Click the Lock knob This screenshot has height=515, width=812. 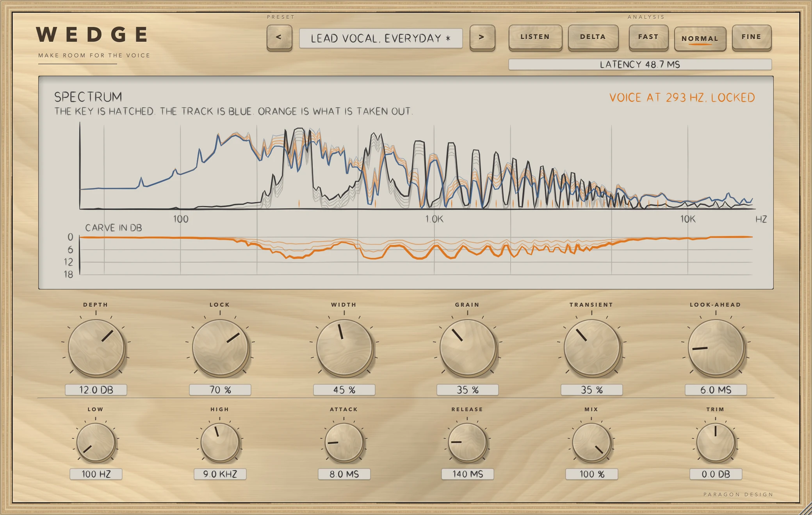coord(220,348)
